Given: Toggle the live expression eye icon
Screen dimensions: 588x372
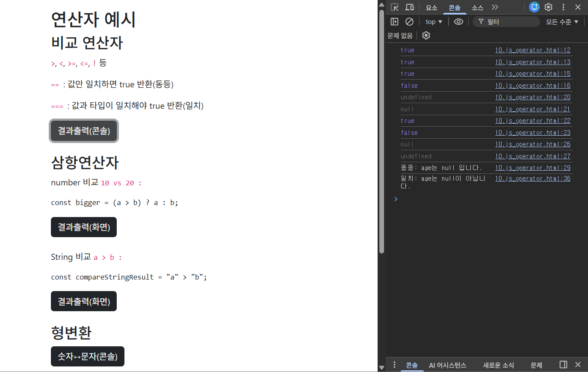Looking at the screenshot, I should [x=458, y=21].
